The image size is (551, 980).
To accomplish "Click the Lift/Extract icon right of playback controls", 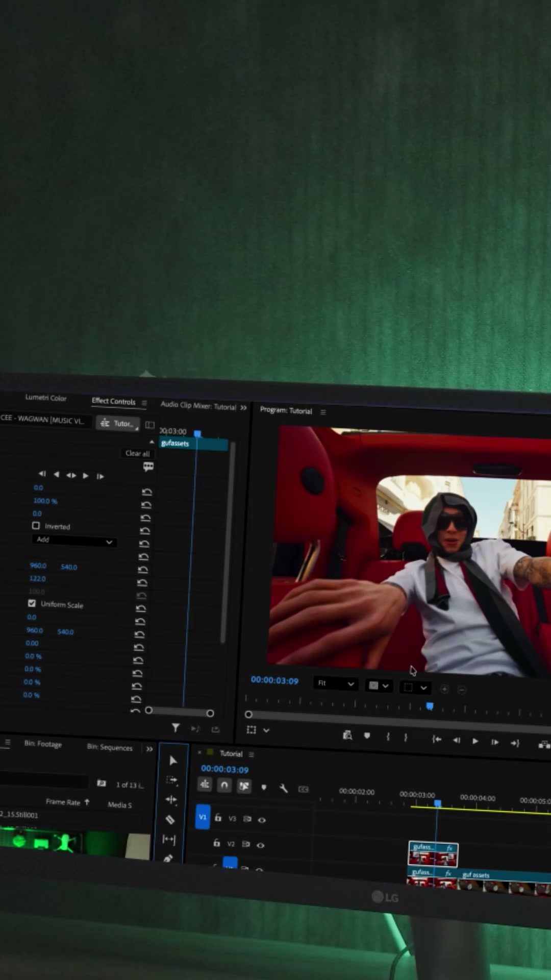I will [544, 744].
